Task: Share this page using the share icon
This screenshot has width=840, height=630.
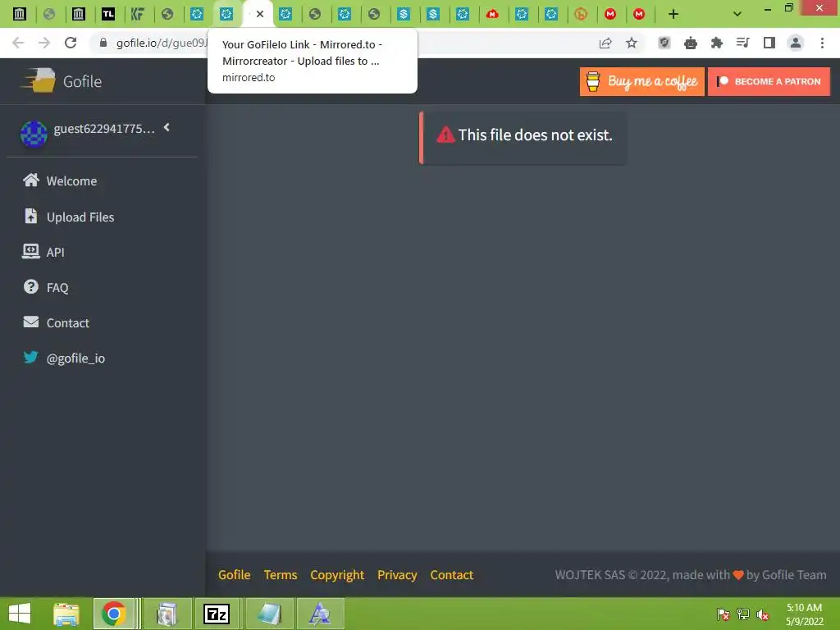Action: (x=605, y=43)
